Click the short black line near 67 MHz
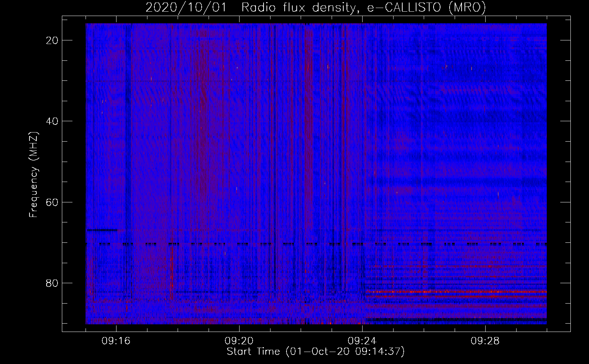Screen dimensions: 589x364 coord(102,230)
